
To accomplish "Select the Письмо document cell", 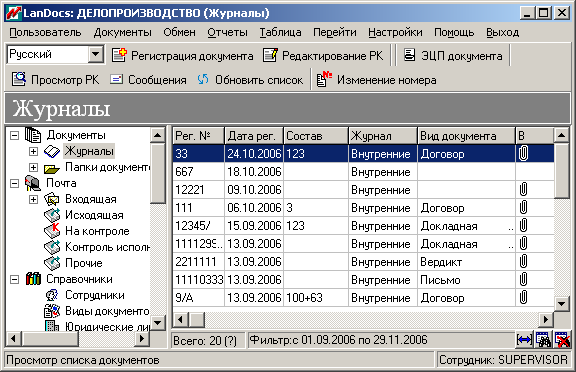I will pyautogui.click(x=466, y=280).
